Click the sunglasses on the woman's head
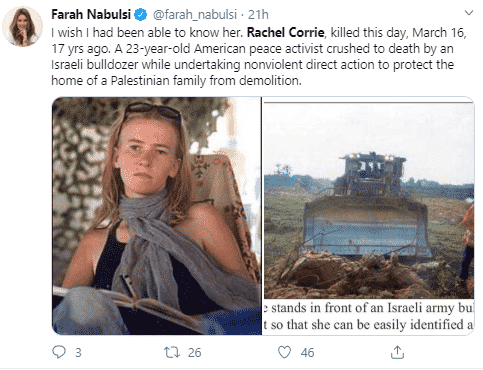This screenshot has width=483, height=370. click(153, 112)
